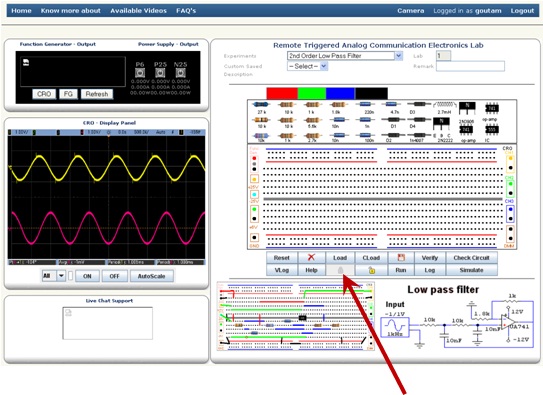Expand the Custom Saved Select dropdown
This screenshot has width=543, height=395.
pyautogui.click(x=308, y=66)
